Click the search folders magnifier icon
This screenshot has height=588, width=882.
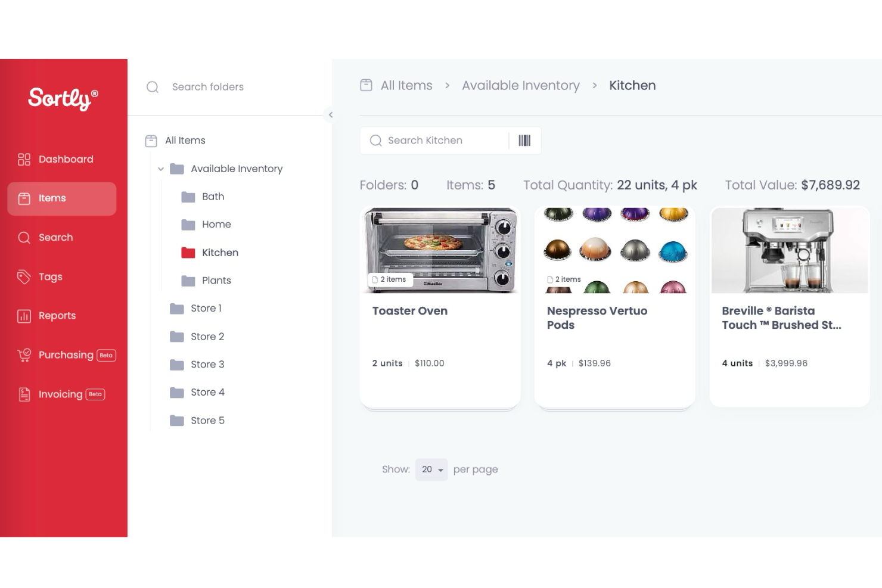pos(153,87)
